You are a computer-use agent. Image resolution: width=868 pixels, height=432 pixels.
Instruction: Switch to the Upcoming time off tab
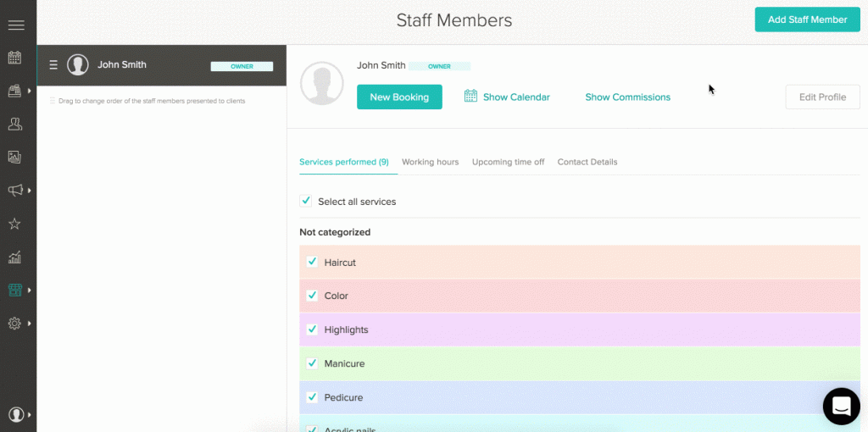pos(509,162)
